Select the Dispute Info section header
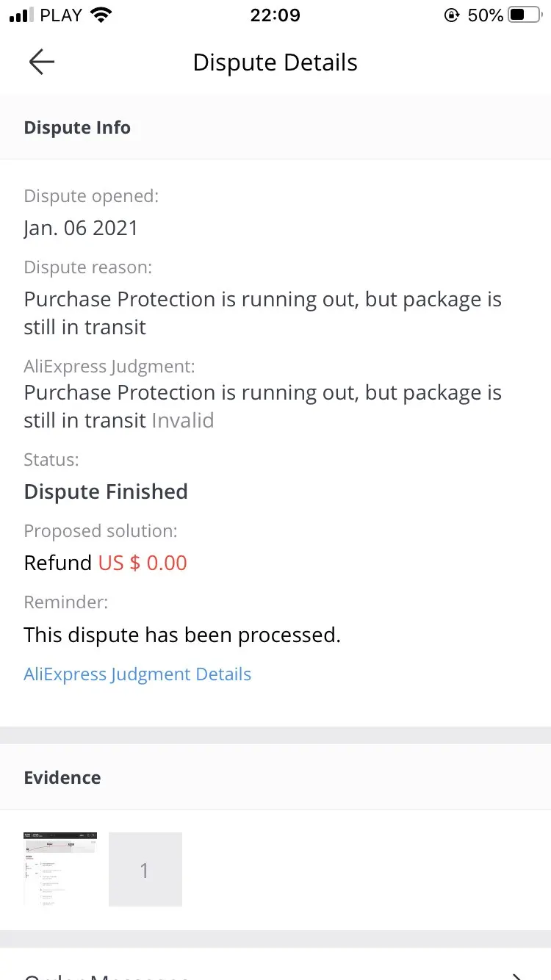 tap(77, 128)
